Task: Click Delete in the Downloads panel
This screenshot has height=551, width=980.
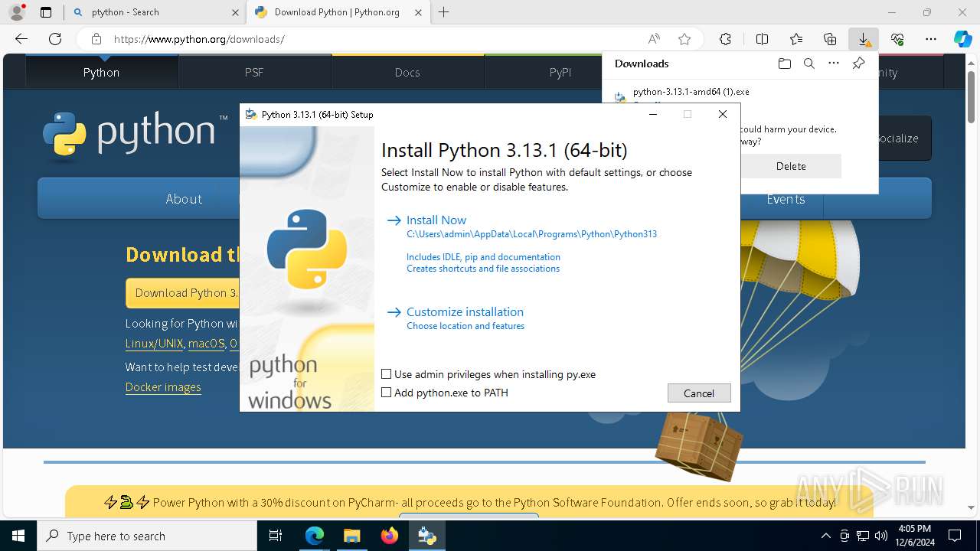Action: 791,166
